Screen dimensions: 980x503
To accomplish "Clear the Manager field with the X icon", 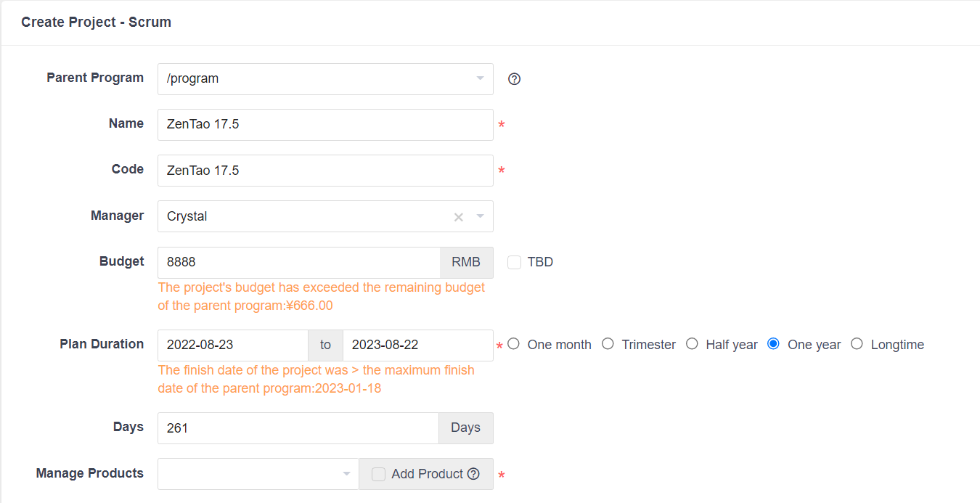I will pos(459,217).
